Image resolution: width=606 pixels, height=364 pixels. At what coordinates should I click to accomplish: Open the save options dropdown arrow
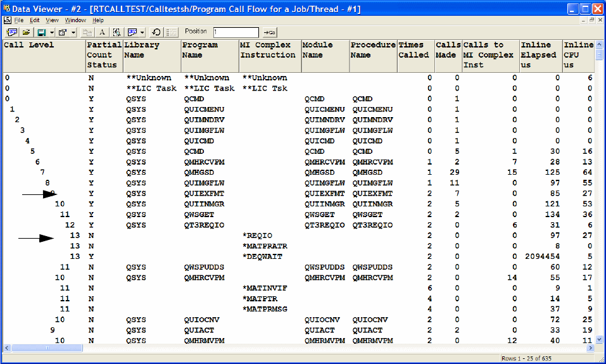coord(52,32)
